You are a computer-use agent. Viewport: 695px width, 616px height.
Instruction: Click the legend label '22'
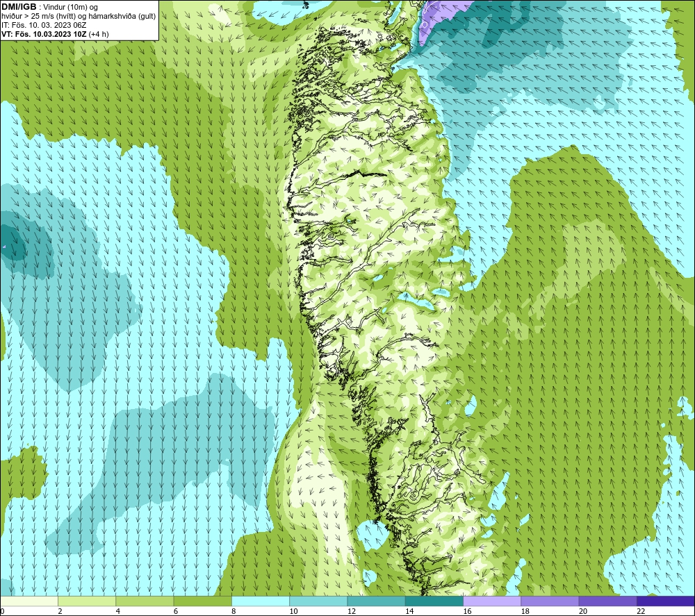click(x=641, y=611)
